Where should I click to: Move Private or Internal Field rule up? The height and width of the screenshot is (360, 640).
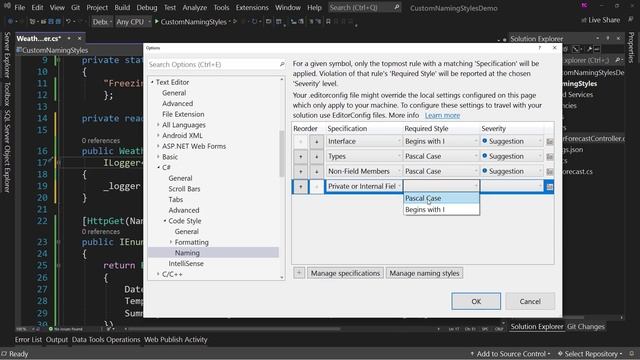[301, 187]
